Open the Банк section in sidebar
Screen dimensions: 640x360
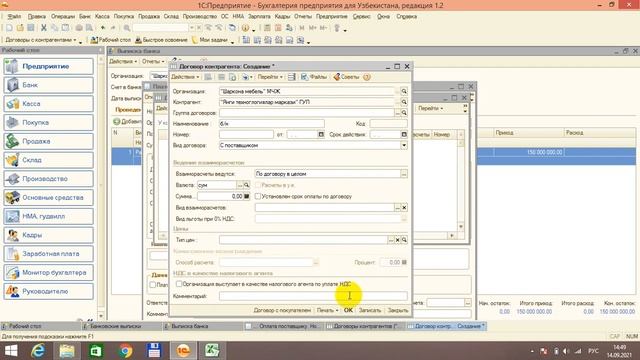coord(49,85)
